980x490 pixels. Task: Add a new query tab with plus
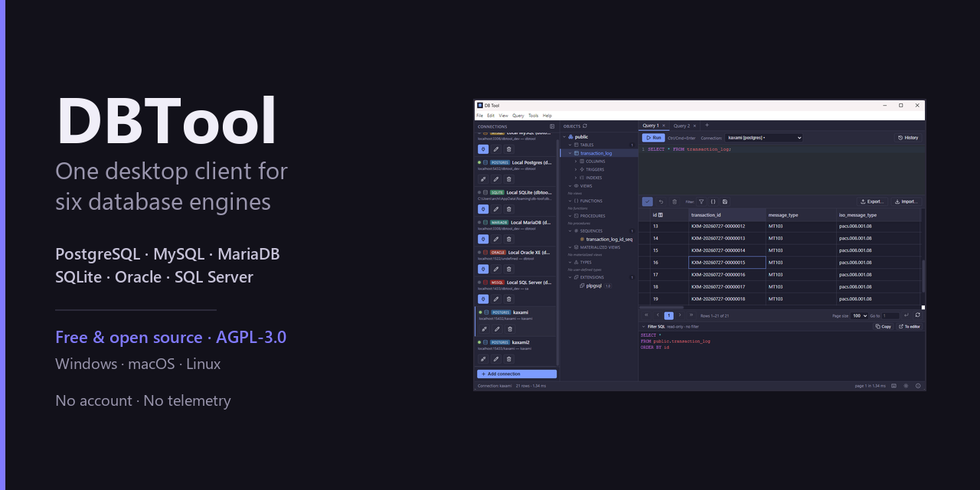click(x=707, y=125)
